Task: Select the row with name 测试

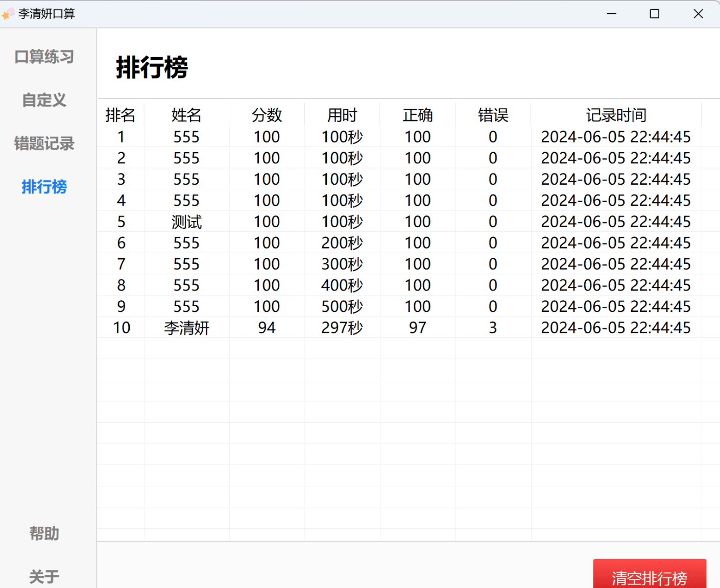Action: click(186, 222)
